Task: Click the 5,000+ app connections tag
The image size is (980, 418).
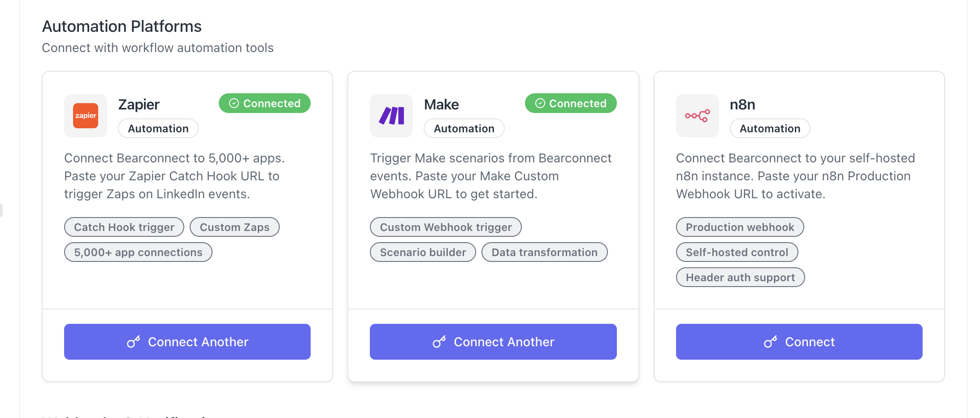Action: click(138, 253)
